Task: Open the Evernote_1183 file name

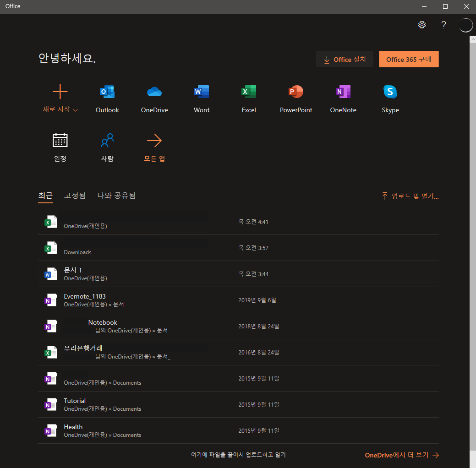Action: 85,296
